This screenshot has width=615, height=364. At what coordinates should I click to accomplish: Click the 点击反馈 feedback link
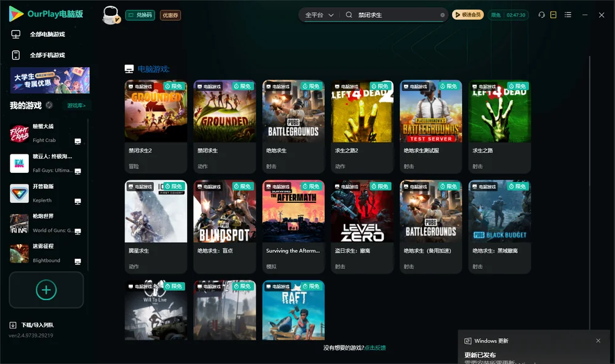point(375,347)
